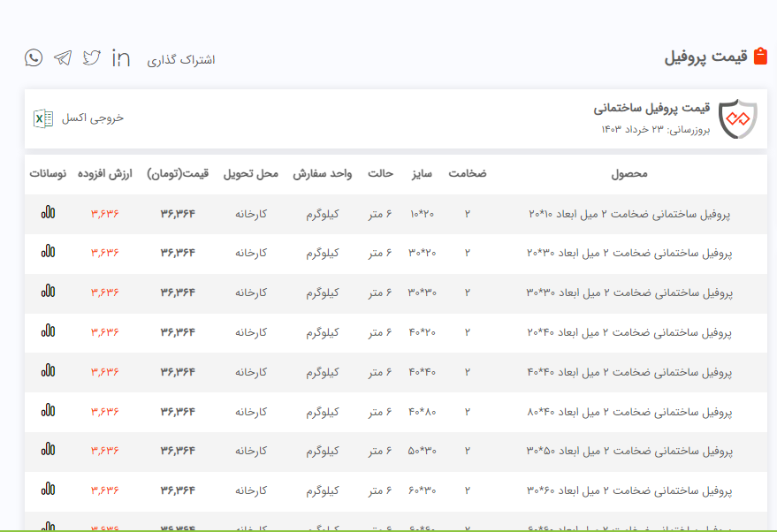Open fluctuation chart for 30*30 profile row

(x=48, y=292)
